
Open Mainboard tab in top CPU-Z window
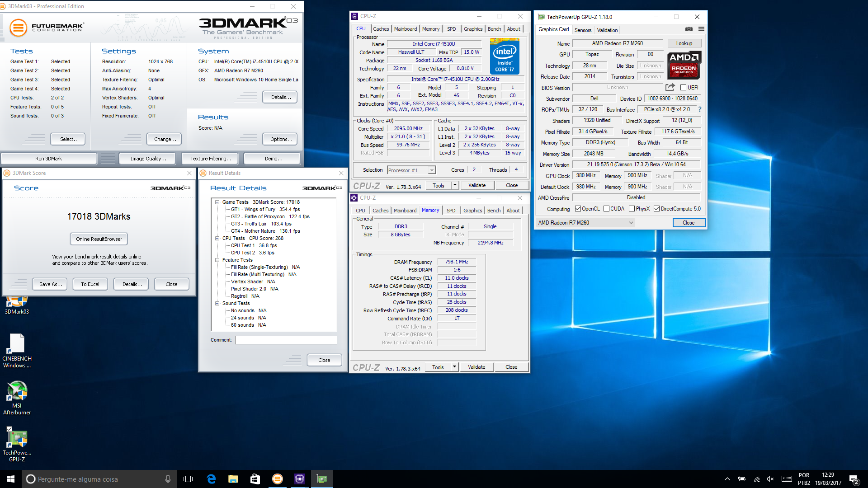coord(406,29)
